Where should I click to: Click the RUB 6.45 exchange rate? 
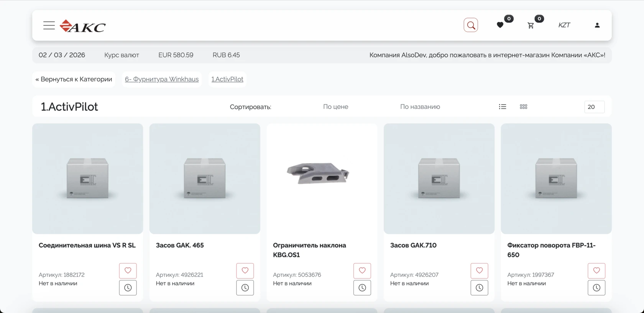(226, 55)
